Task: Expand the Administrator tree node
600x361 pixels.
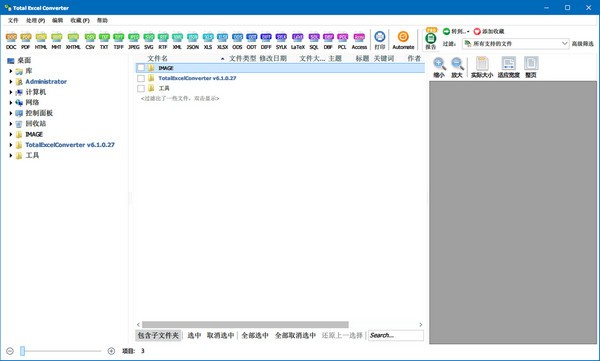Action: pos(11,82)
